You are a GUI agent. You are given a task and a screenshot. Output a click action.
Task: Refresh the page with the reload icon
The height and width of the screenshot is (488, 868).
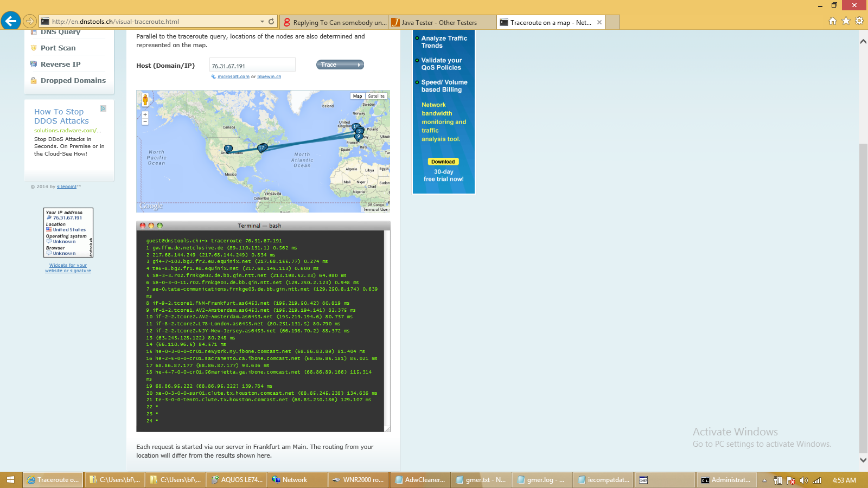tap(271, 21)
